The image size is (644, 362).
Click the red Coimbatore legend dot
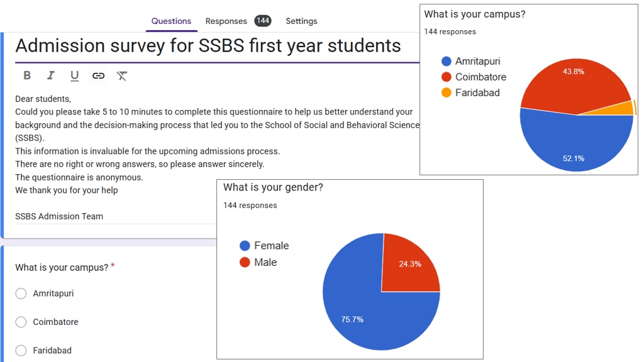click(447, 77)
